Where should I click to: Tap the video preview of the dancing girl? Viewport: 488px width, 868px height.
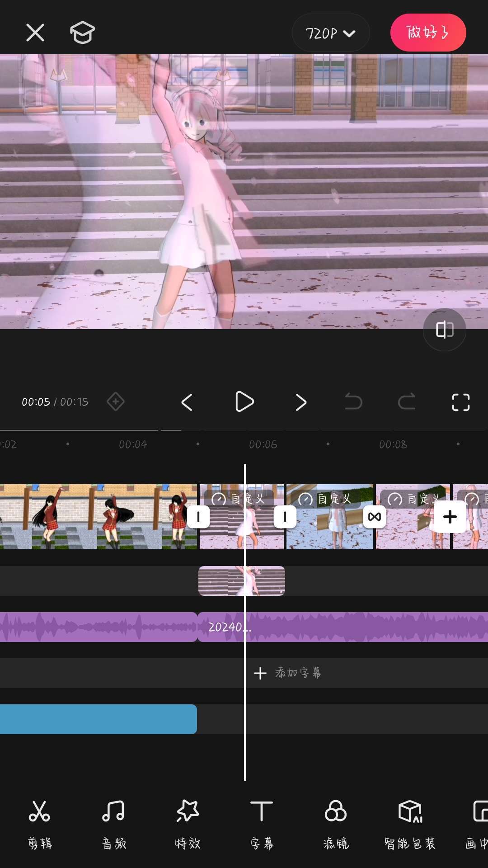pyautogui.click(x=244, y=192)
